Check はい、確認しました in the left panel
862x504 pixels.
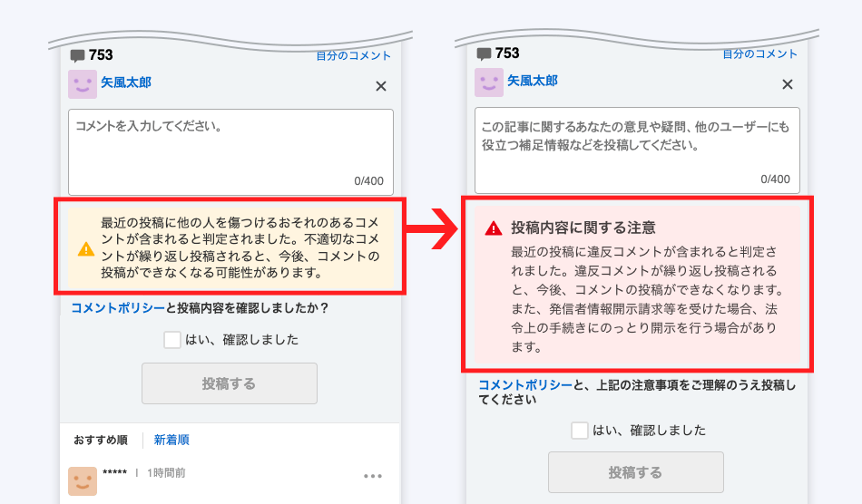click(x=172, y=340)
